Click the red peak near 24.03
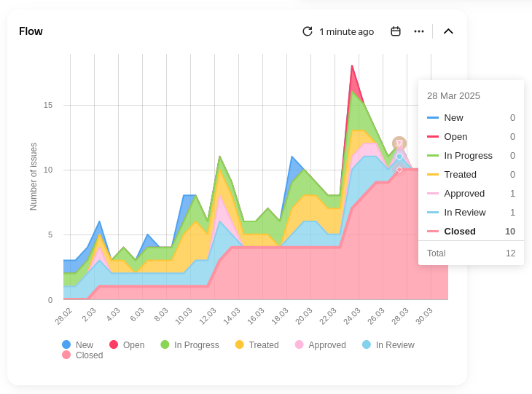 352,67
